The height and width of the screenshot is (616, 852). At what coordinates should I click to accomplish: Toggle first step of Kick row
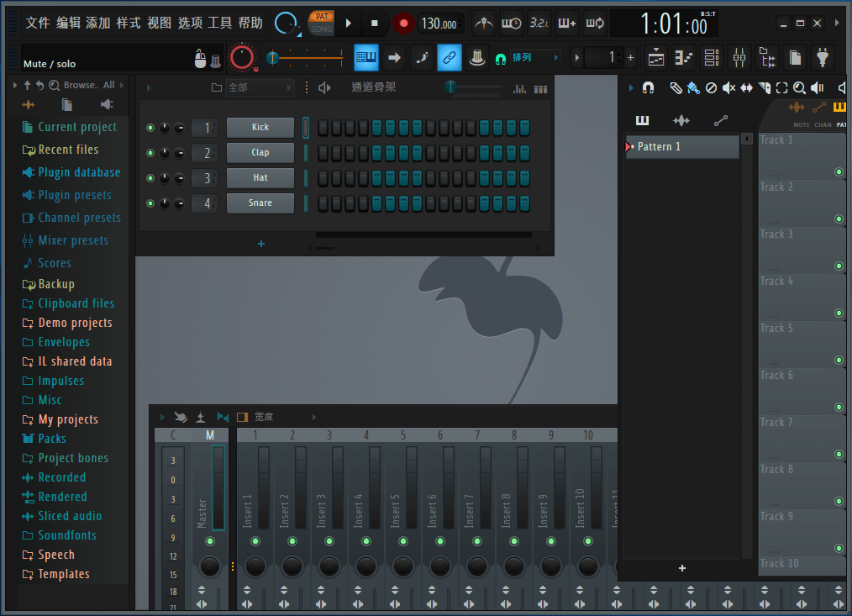pyautogui.click(x=323, y=128)
